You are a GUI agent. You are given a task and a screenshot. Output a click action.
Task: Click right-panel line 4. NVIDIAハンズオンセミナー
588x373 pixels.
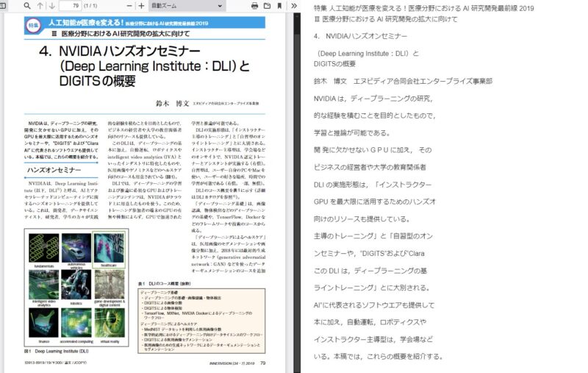tap(360, 36)
